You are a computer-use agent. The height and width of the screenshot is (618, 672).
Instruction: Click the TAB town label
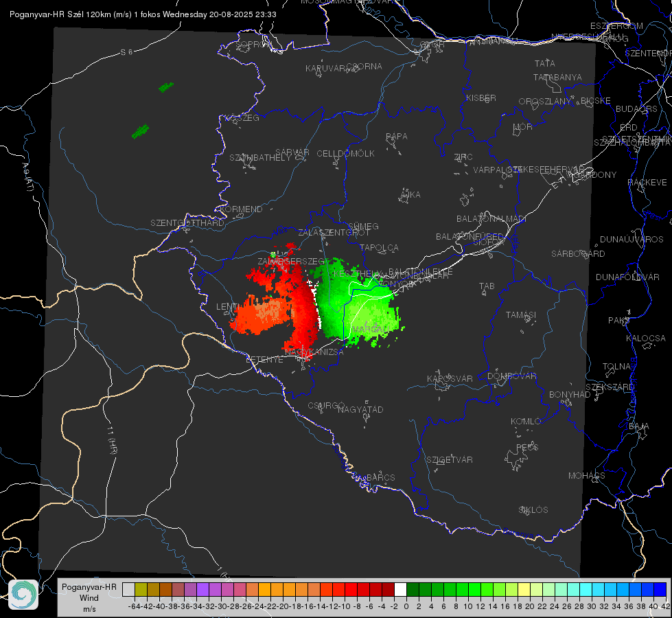pos(487,286)
